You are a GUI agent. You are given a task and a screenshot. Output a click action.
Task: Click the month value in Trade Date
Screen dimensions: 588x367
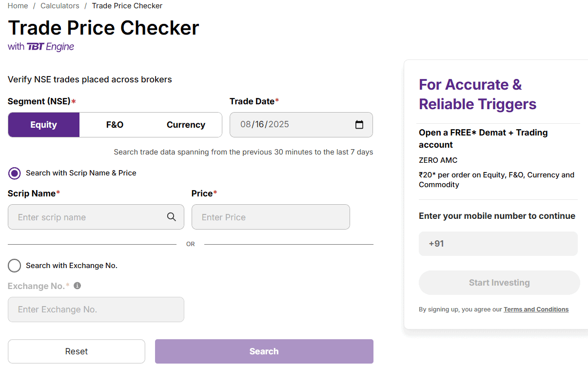(246, 125)
